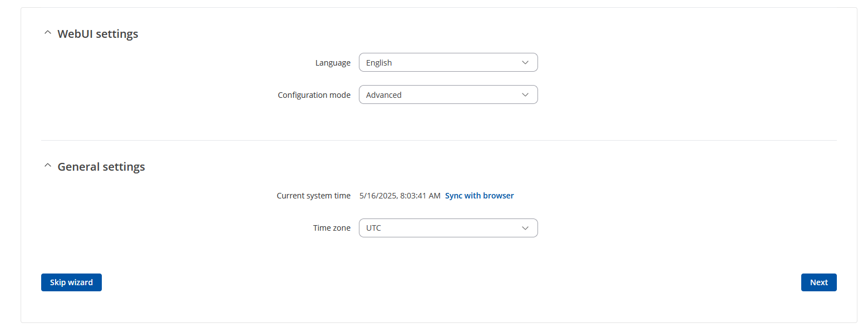Click the displayed system date and time value

click(x=400, y=196)
